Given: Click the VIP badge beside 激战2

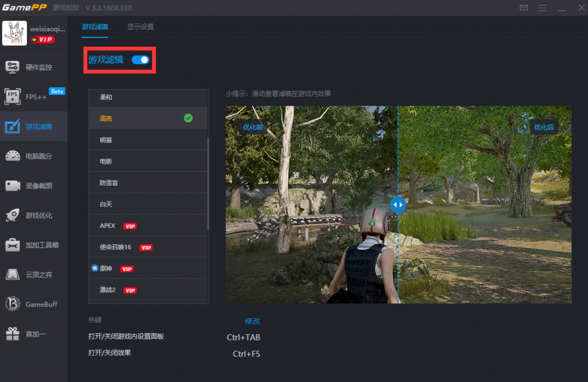Looking at the screenshot, I should pos(130,291).
